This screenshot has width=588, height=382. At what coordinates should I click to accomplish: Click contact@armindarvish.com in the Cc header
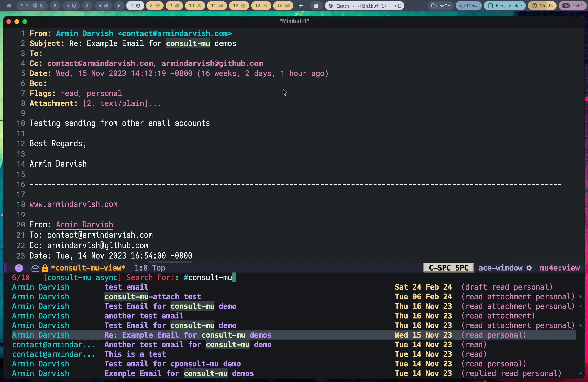pos(100,63)
